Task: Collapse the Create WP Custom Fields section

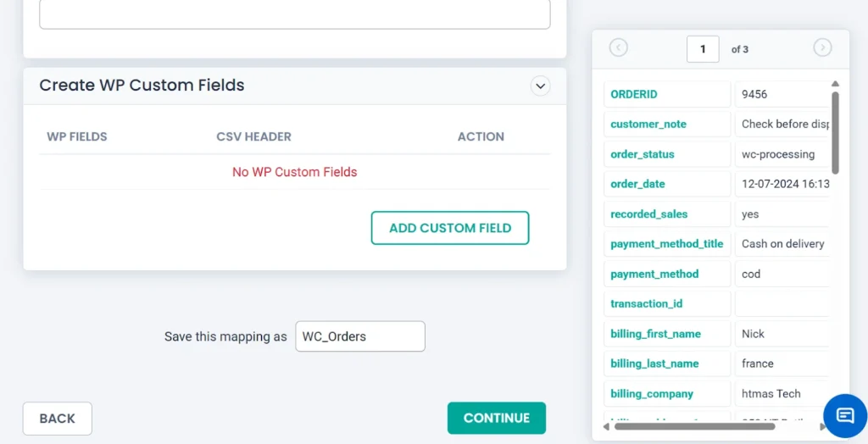Action: (540, 86)
